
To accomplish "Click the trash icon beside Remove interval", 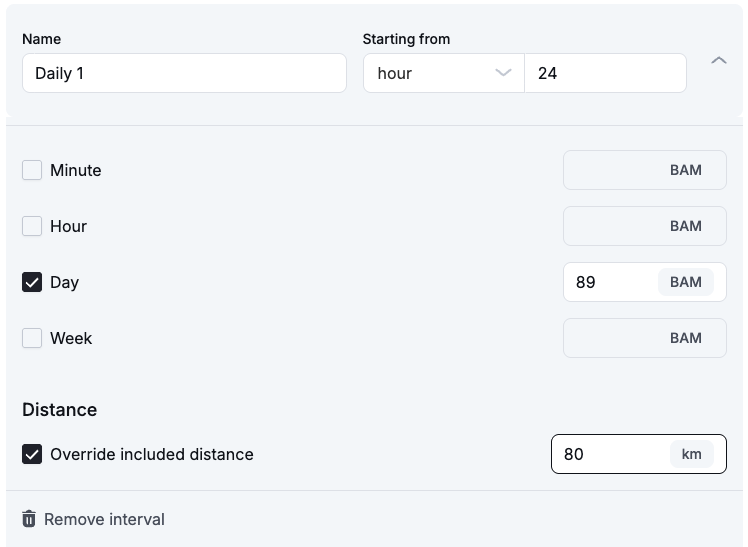I will pos(29,519).
